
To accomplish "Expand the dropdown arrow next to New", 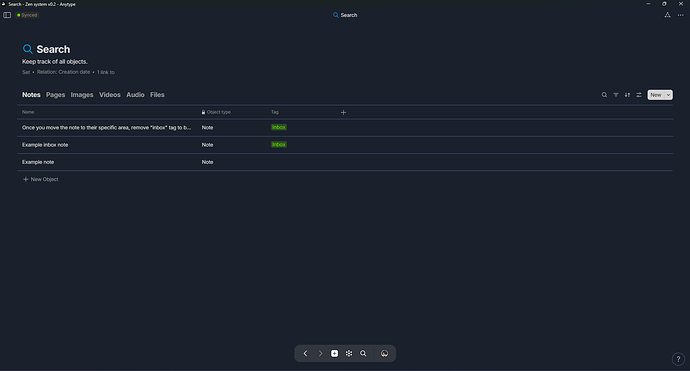I will click(x=668, y=95).
